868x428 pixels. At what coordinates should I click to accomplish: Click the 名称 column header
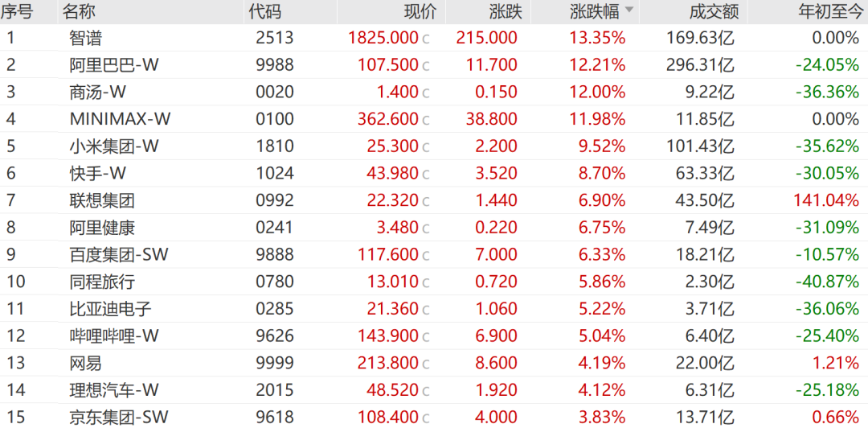pyautogui.click(x=79, y=10)
